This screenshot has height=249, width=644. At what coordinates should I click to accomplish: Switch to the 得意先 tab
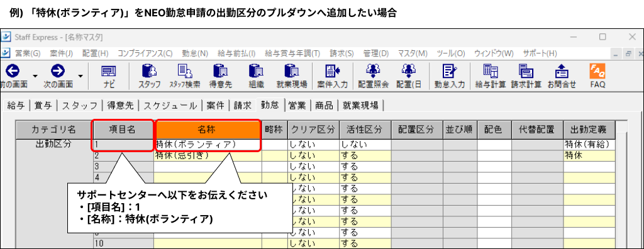click(x=120, y=106)
